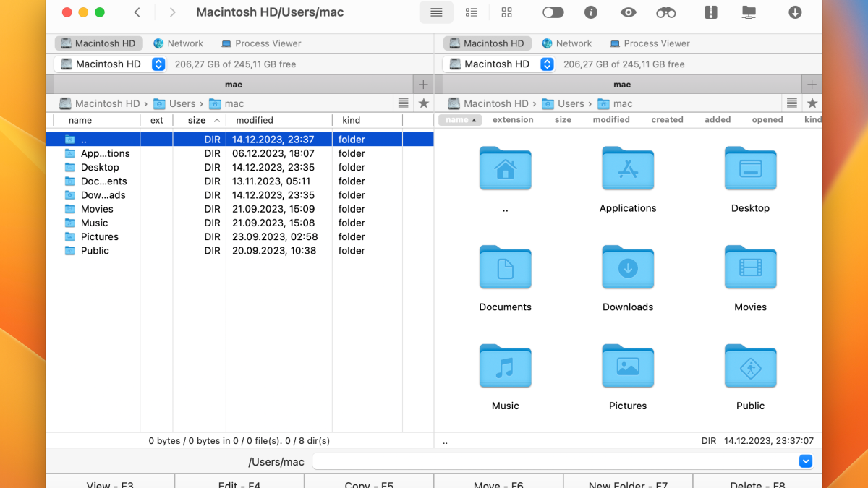868x488 pixels.
Task: Click the archive compress icon
Action: (710, 12)
